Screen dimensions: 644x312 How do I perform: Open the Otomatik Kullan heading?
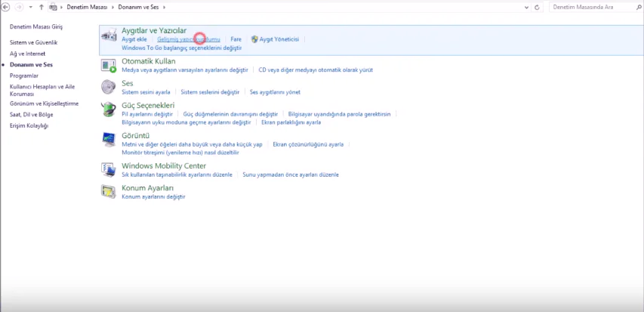tap(149, 61)
